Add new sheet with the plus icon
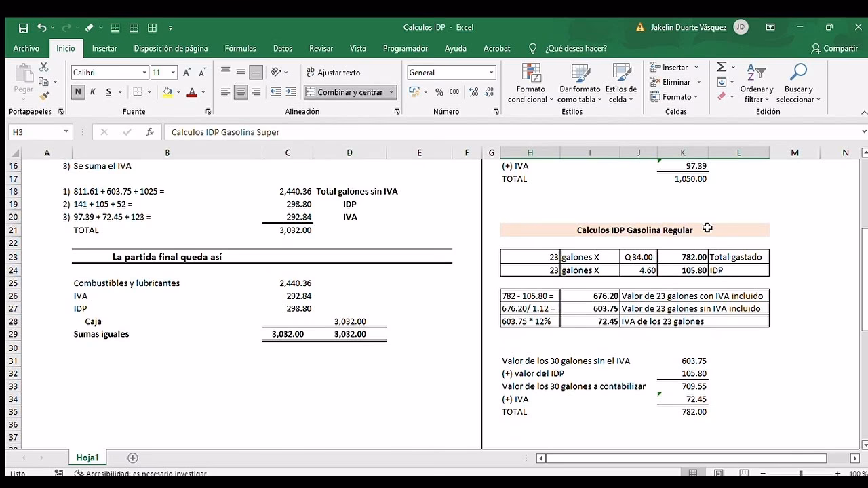This screenshot has width=868, height=488. click(x=133, y=458)
